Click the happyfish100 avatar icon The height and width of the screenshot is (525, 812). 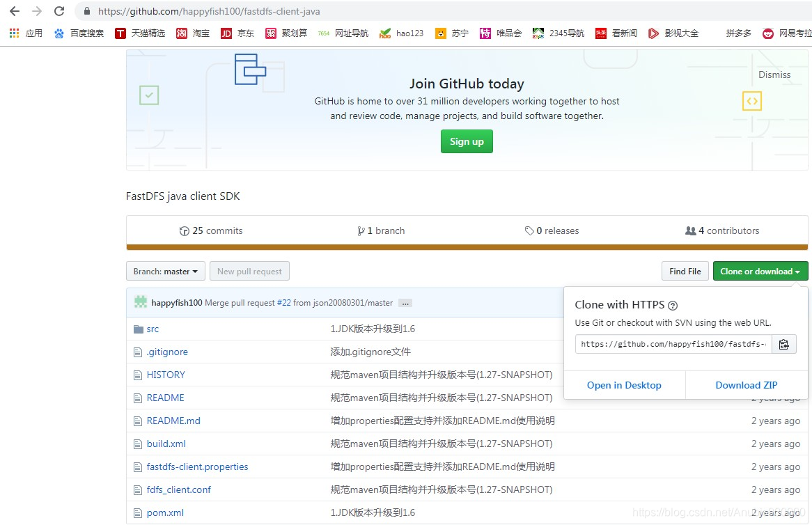point(141,302)
